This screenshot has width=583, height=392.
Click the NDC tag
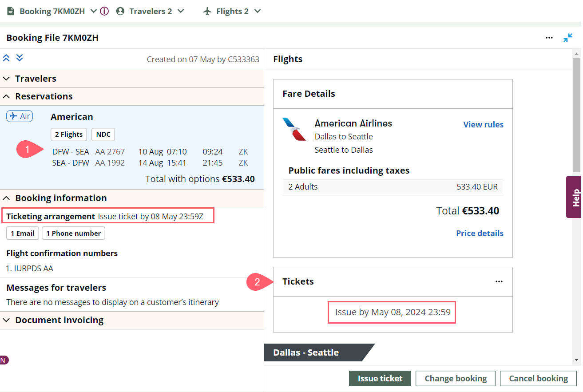click(103, 135)
